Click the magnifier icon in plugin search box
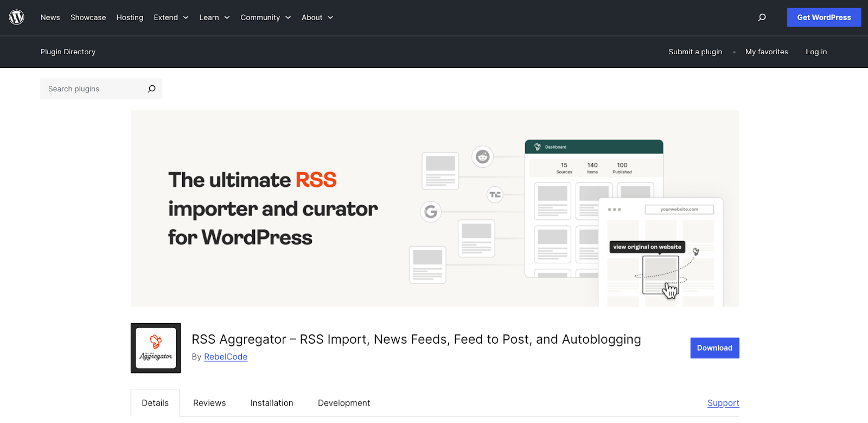The image size is (868, 423). [151, 89]
